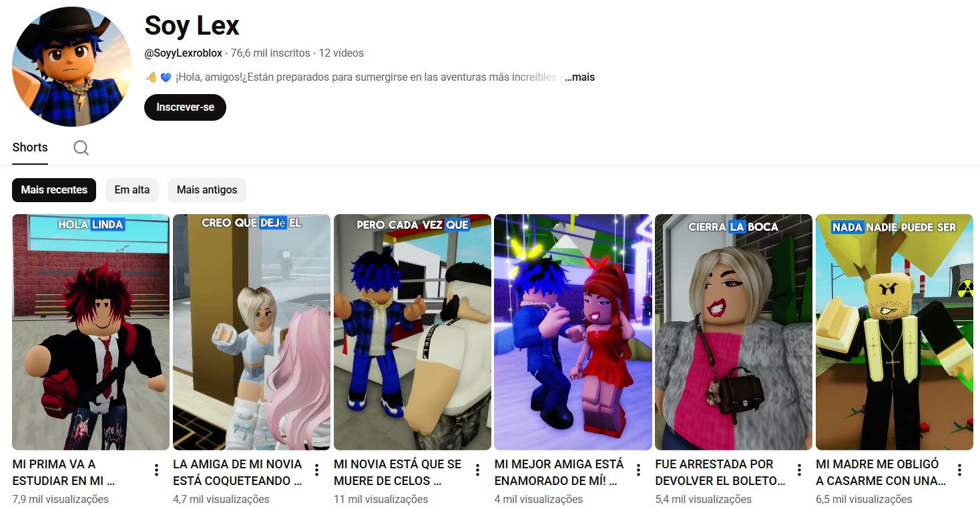This screenshot has width=980, height=507.
Task: Select the Mais antigos filter
Action: (x=207, y=189)
